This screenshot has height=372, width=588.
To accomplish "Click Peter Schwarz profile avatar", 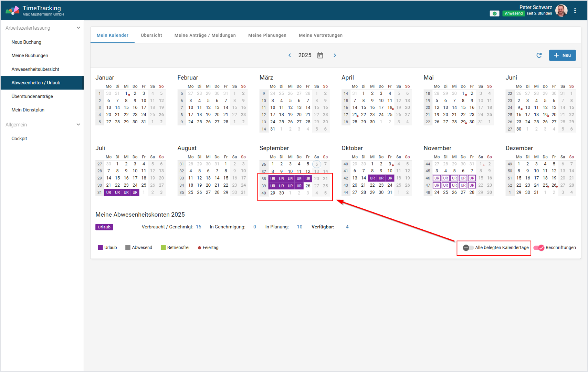I will click(561, 11).
